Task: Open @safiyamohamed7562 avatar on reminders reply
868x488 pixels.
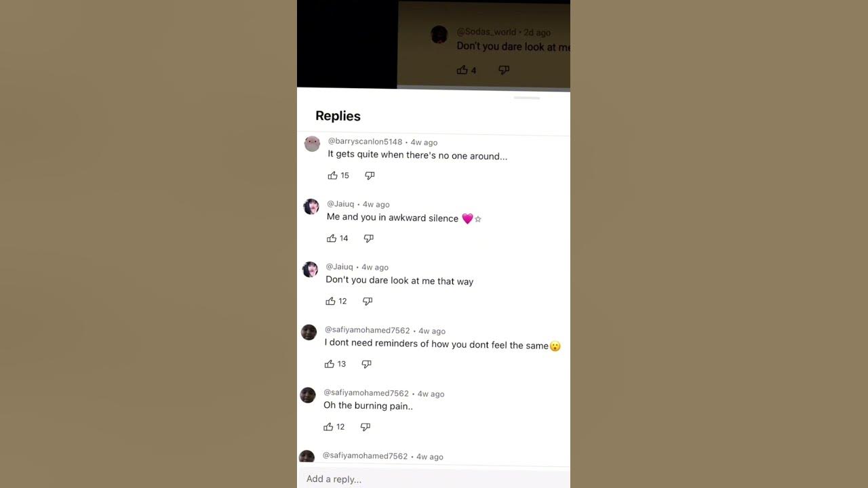Action: [309, 332]
